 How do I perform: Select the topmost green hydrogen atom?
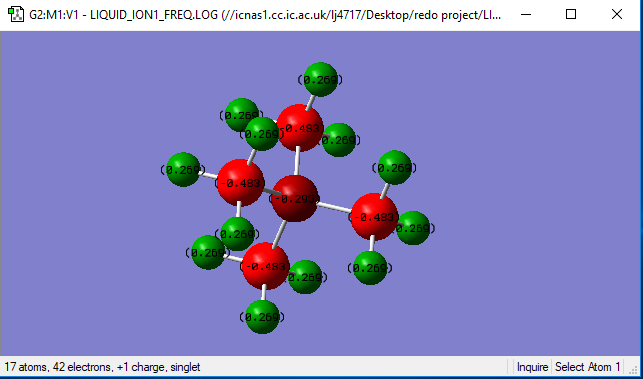click(x=320, y=80)
